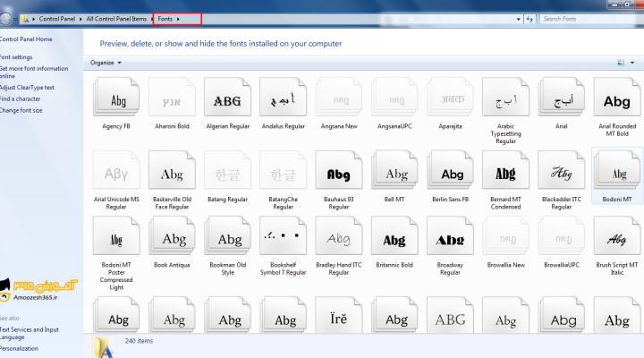
Task: Select the Browallia New font icon
Action: pyautogui.click(x=505, y=235)
